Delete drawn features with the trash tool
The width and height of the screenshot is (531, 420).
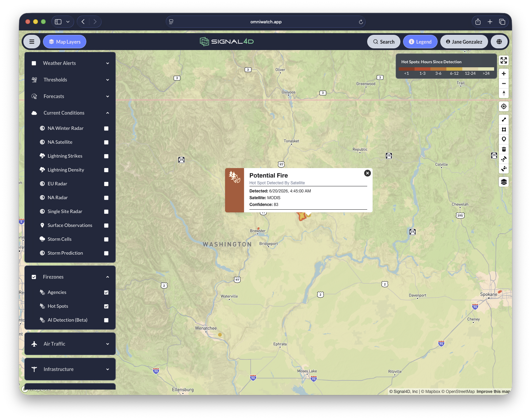click(504, 149)
